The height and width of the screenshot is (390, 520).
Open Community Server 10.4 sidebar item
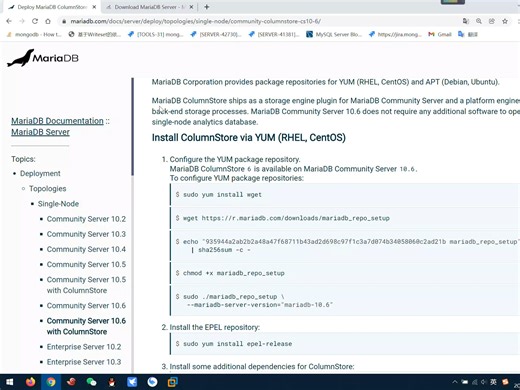[86, 249]
